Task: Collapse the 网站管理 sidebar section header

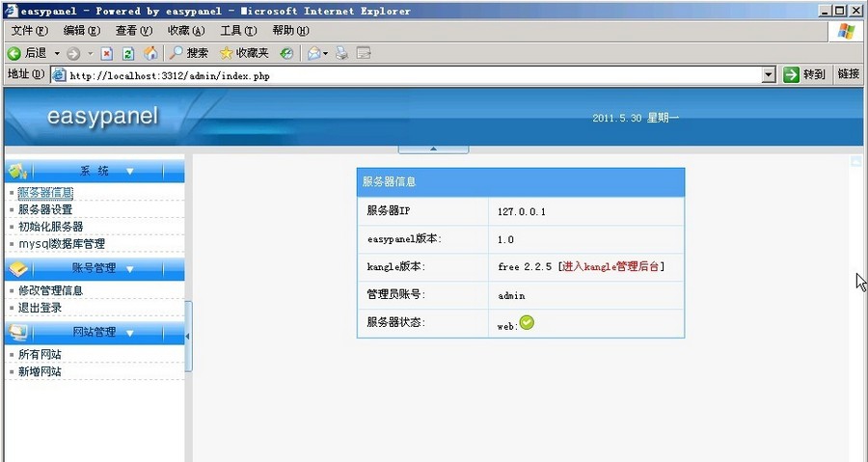Action: tap(95, 333)
